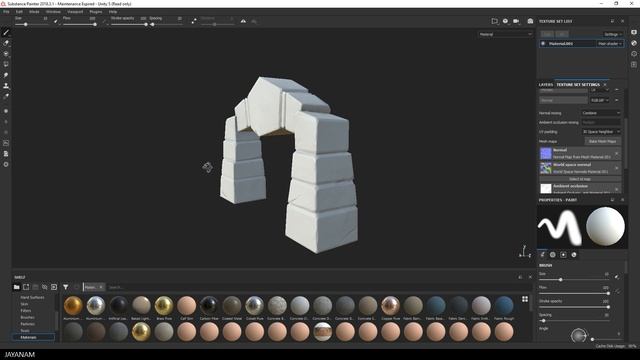
Task: Click the Iray render camera icon
Action: (x=530, y=21)
